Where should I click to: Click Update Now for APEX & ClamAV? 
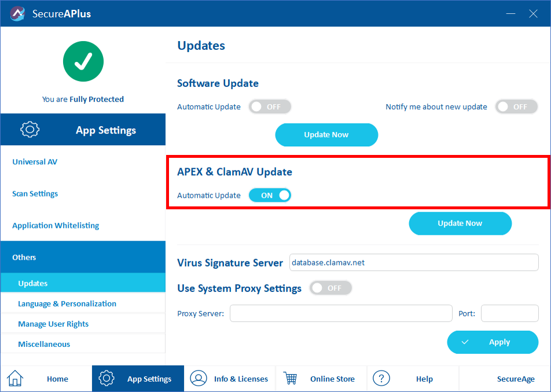click(460, 223)
